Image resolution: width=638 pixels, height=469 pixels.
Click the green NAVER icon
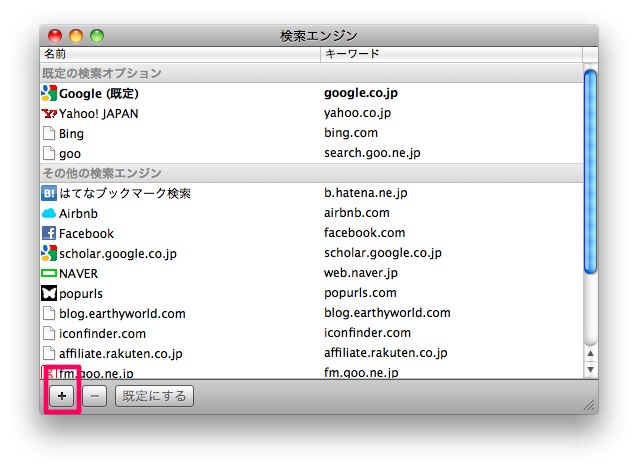pyautogui.click(x=49, y=273)
